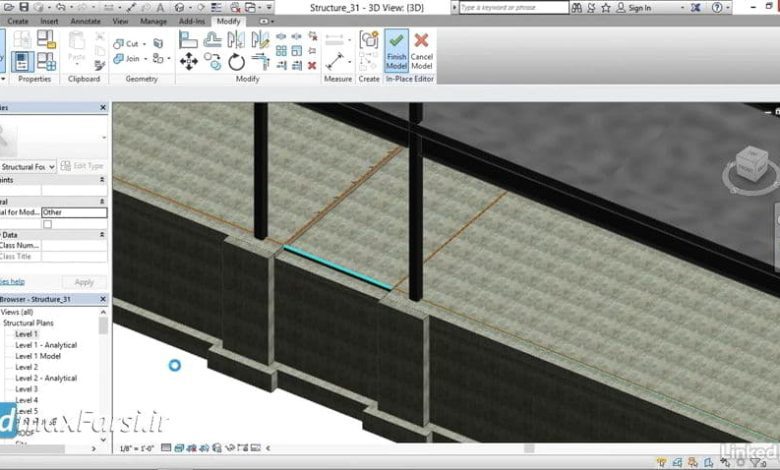Image resolution: width=780 pixels, height=470 pixels.
Task: Click the Create Group icon
Action: tap(369, 40)
